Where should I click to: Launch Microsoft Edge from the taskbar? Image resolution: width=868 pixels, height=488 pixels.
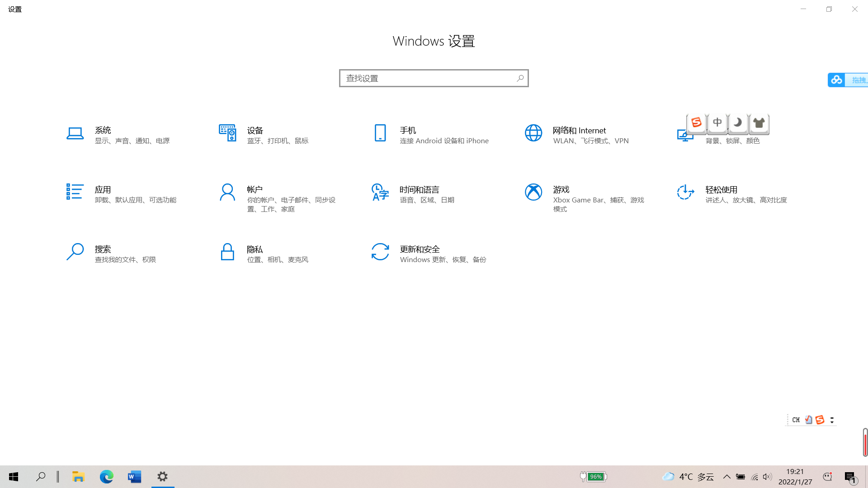pos(106,477)
